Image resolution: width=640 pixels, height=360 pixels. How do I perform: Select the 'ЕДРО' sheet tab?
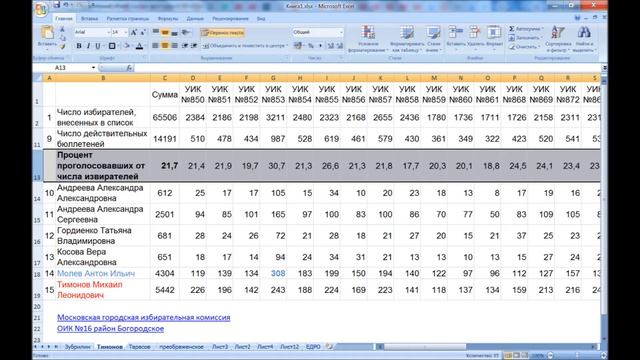[x=313, y=347]
